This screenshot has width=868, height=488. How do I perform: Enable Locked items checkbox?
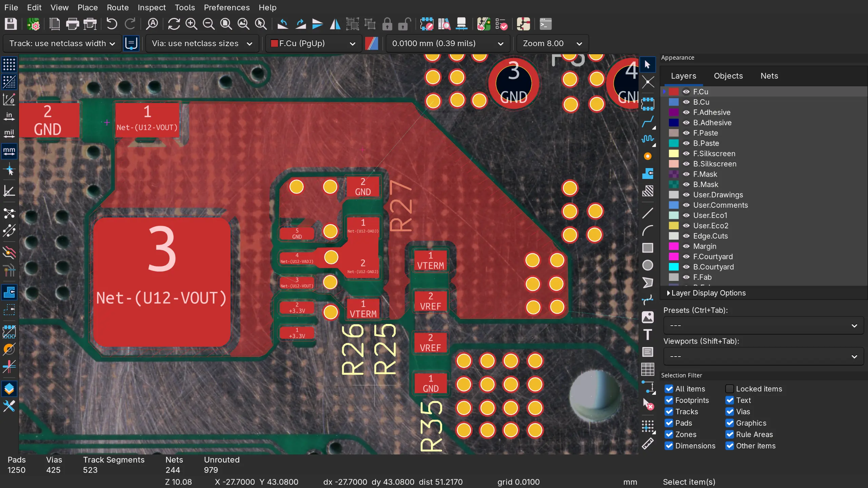pyautogui.click(x=730, y=389)
